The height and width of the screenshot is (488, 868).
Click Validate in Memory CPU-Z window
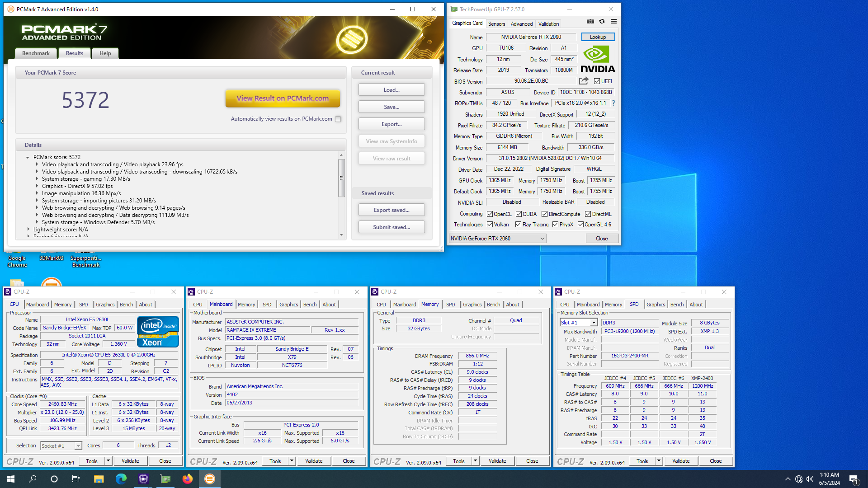pyautogui.click(x=497, y=461)
